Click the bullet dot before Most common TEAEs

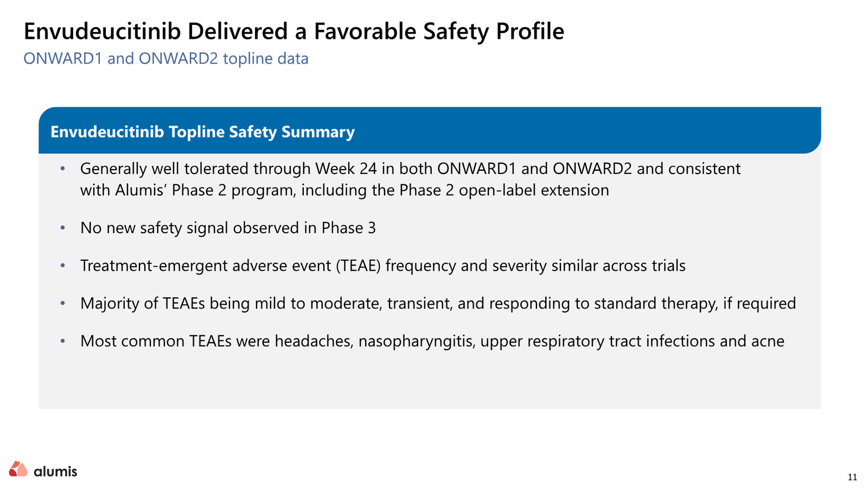pyautogui.click(x=63, y=342)
